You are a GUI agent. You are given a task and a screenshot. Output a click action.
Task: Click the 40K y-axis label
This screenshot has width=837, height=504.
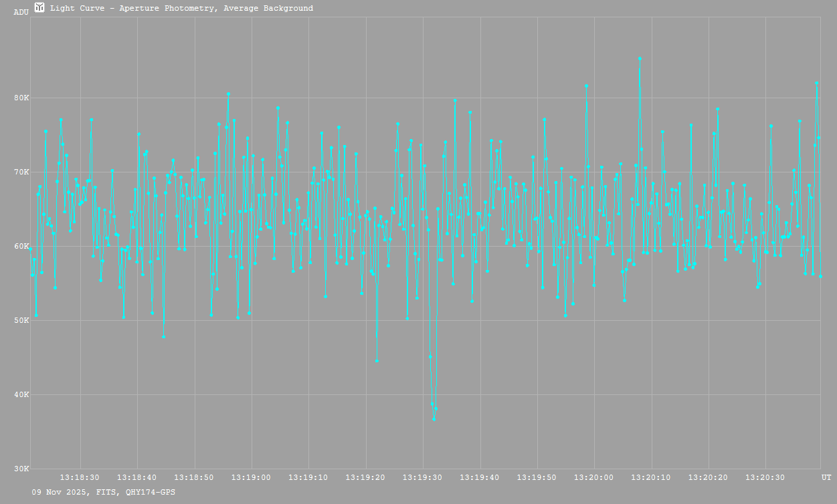(x=21, y=395)
